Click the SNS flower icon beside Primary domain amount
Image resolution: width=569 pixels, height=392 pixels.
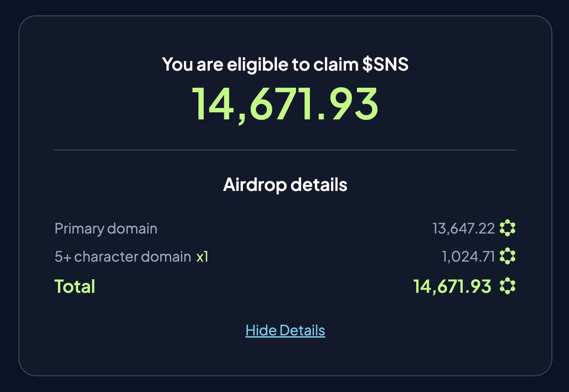coord(508,228)
